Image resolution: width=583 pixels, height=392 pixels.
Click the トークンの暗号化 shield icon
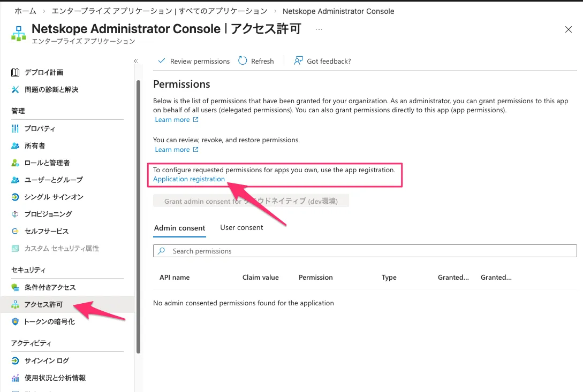[x=15, y=322]
